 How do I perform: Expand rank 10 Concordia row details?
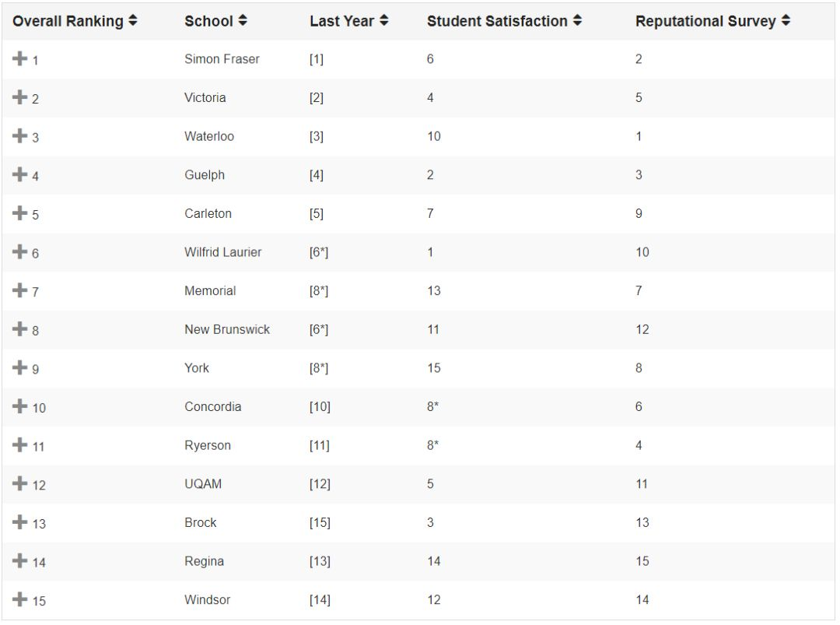coord(20,406)
